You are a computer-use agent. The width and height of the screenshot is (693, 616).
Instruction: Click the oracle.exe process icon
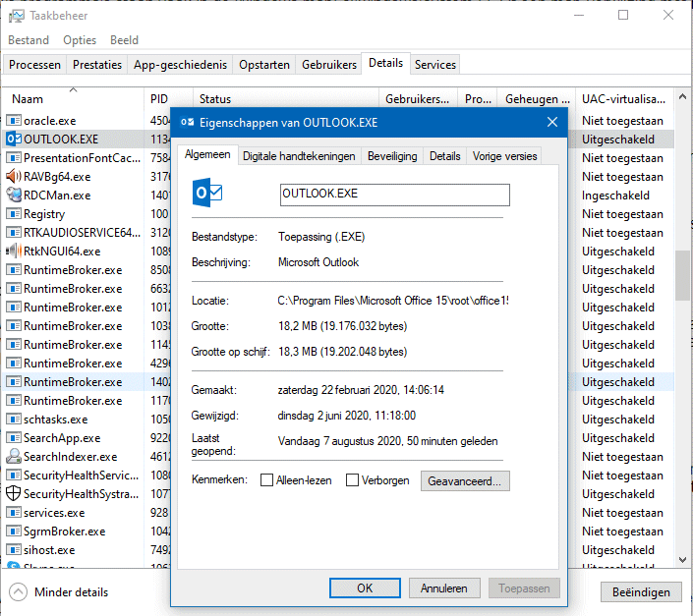[14, 121]
